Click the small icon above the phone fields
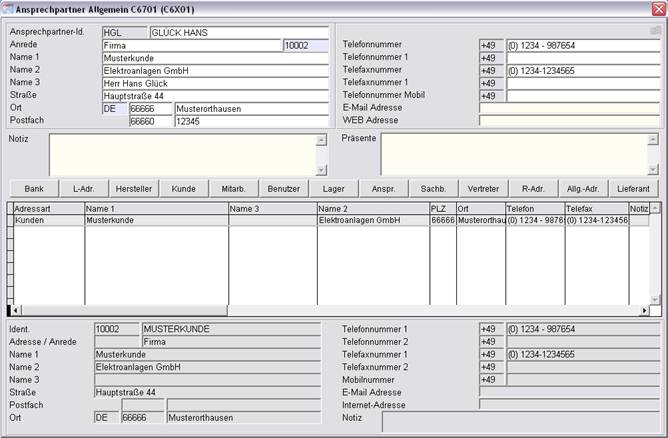668x438 pixels. [x=655, y=31]
